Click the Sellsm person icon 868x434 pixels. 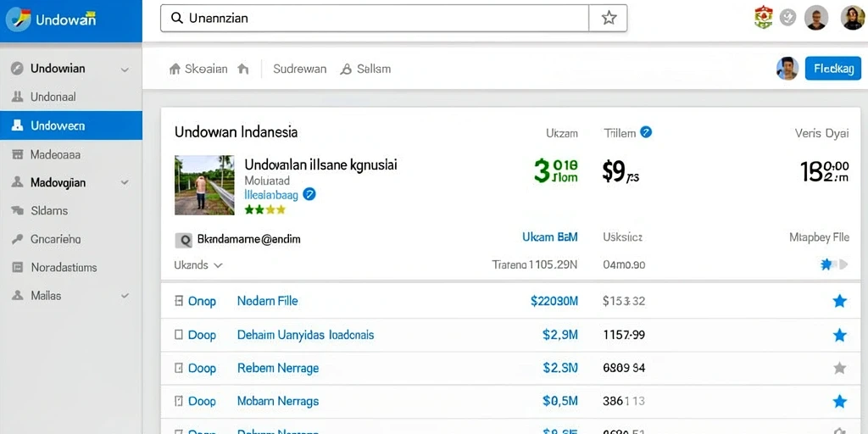[346, 70]
